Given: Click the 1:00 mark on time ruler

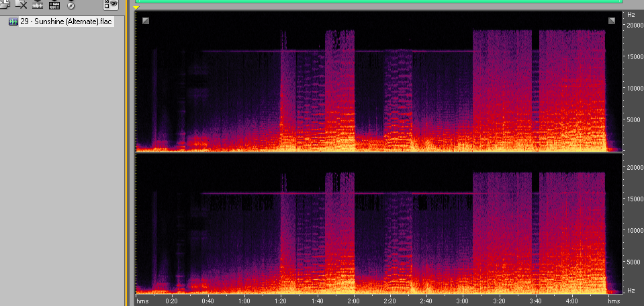Looking at the screenshot, I should pyautogui.click(x=245, y=301).
